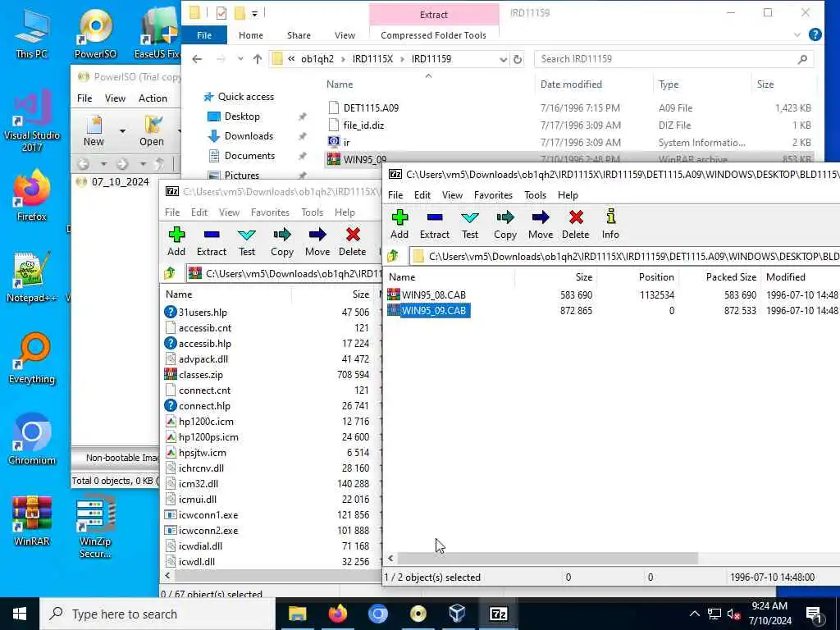Open Explorer recent locations dropdown

click(240, 59)
